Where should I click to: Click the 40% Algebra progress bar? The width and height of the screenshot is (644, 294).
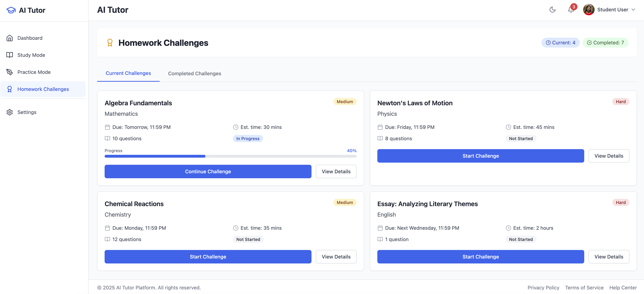[231, 156]
